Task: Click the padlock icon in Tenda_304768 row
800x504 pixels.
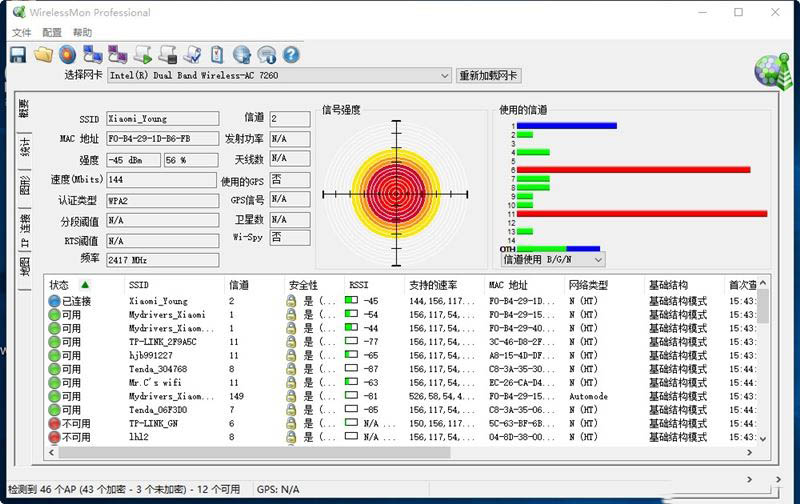Action: (x=291, y=369)
